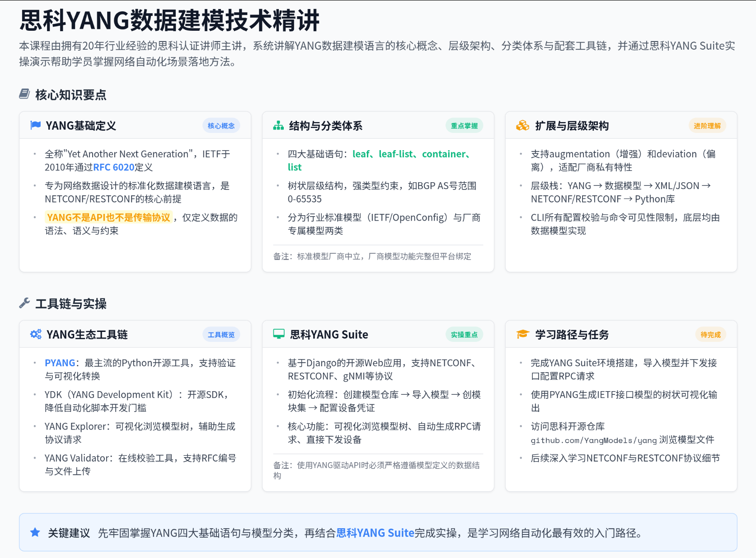Open the RFC 6020 link
Viewport: 756px width, 558px height.
(x=113, y=167)
